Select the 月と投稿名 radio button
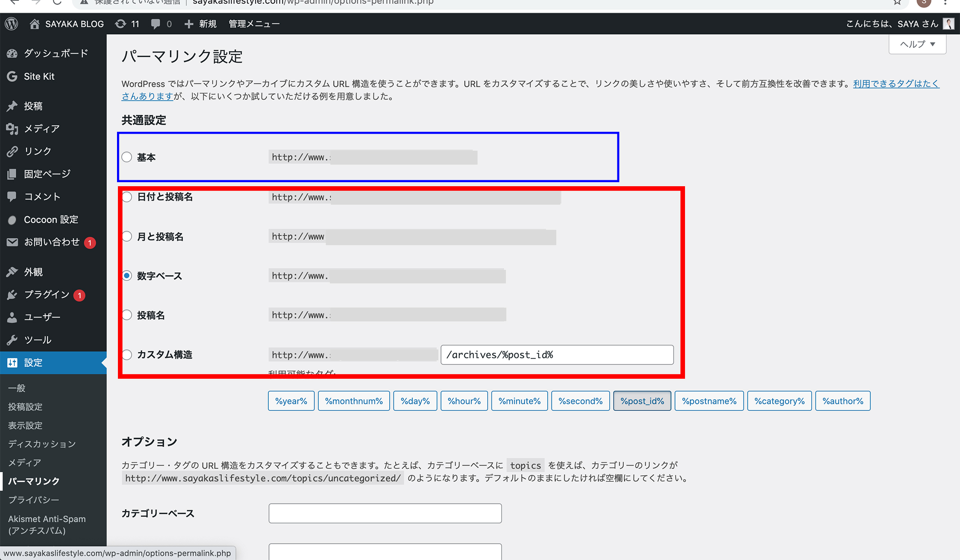 (127, 236)
